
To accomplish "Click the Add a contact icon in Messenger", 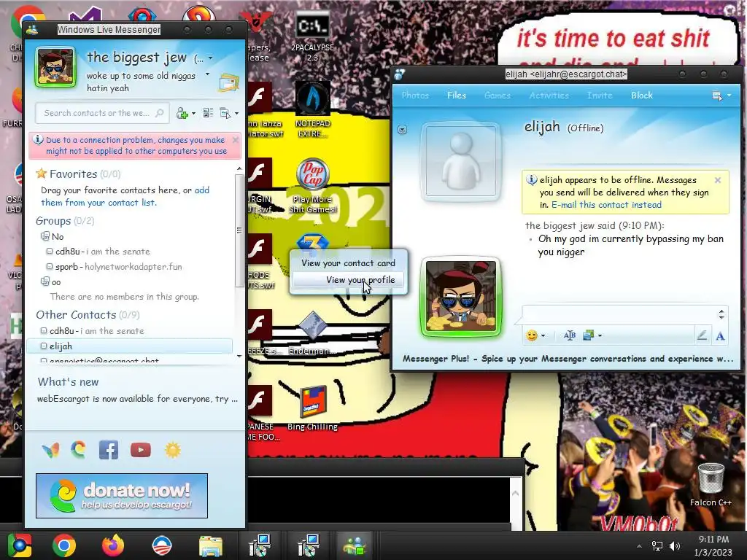I will point(182,113).
